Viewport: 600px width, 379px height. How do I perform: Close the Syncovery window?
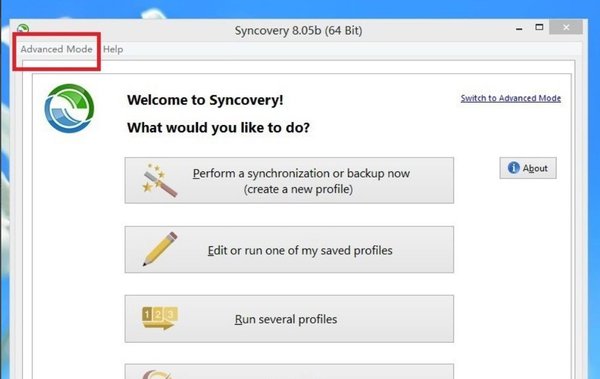point(566,27)
